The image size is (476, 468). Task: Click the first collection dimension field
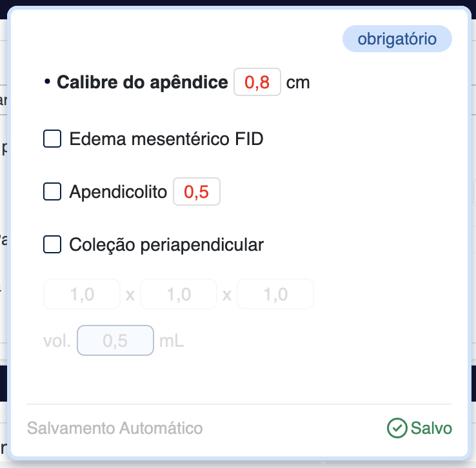tap(82, 295)
